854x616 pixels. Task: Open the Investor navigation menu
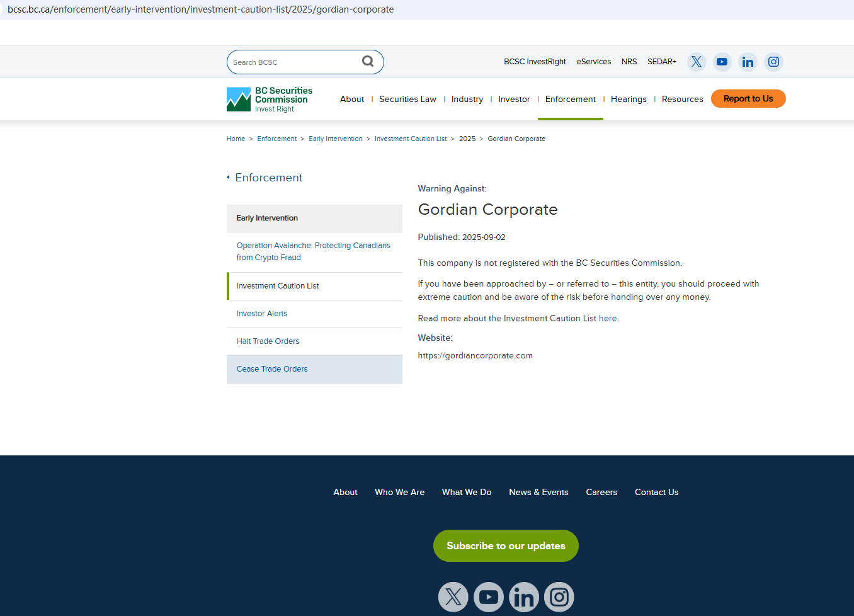[514, 100]
